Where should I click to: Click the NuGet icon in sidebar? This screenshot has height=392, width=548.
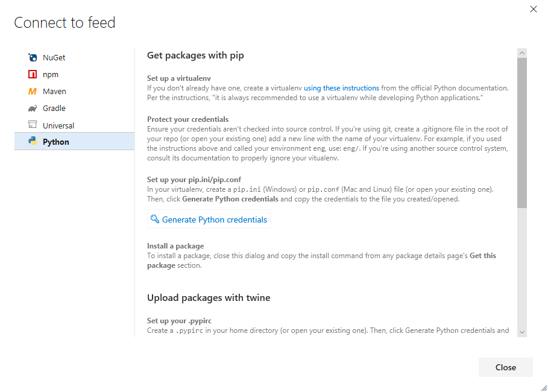tap(33, 58)
